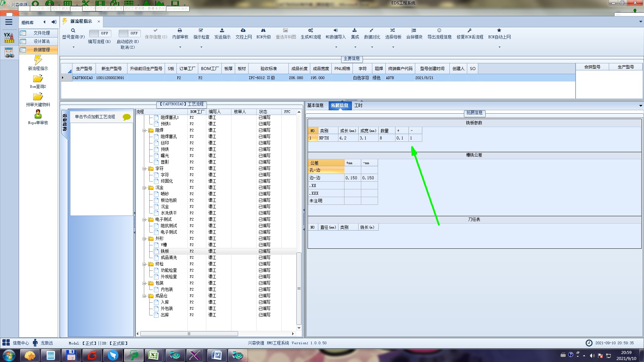The image size is (644, 362).
Task: Click the 文控上网 upload icon
Action: [x=243, y=31]
